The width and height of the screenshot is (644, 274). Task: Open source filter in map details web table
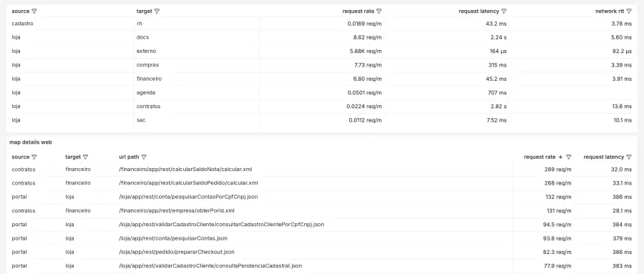(x=34, y=157)
